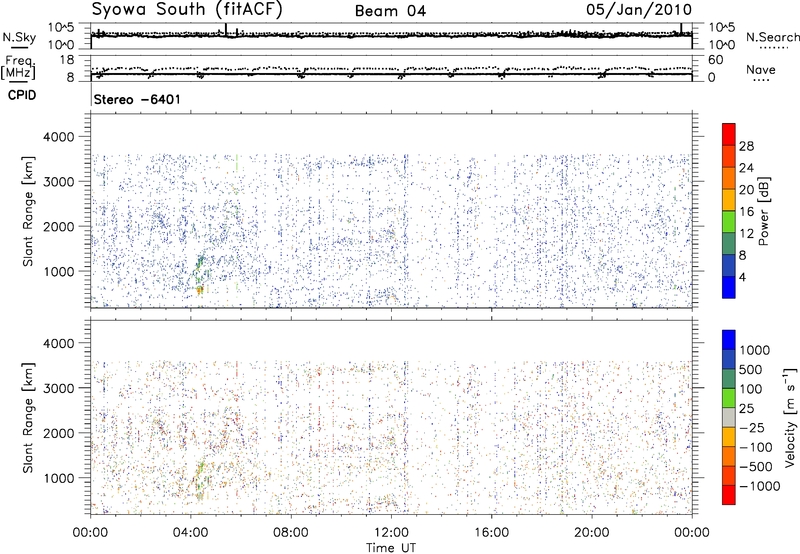This screenshot has height=554, width=800.
Task: Click the gray -25 to 25 velocity band
Action: click(729, 418)
